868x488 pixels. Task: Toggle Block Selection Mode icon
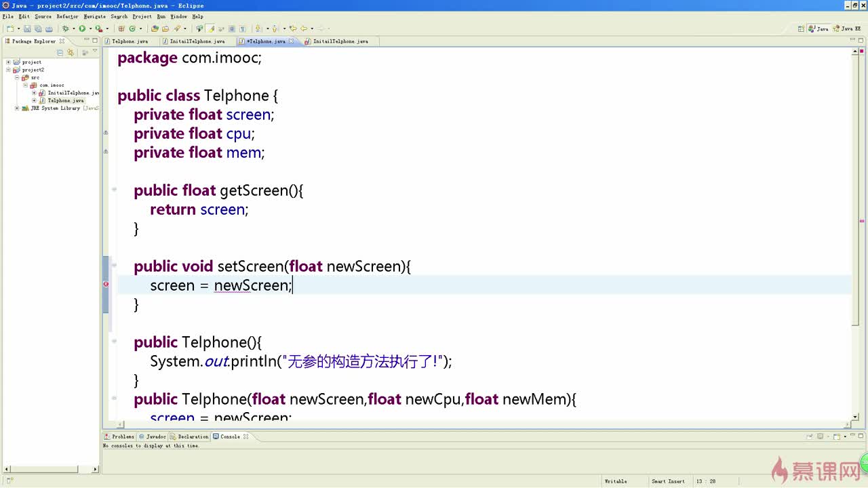(232, 28)
